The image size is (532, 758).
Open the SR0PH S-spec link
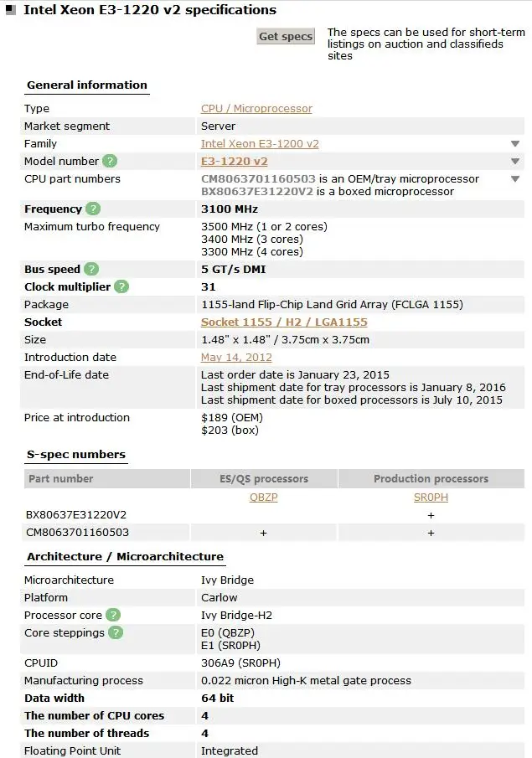tap(431, 497)
